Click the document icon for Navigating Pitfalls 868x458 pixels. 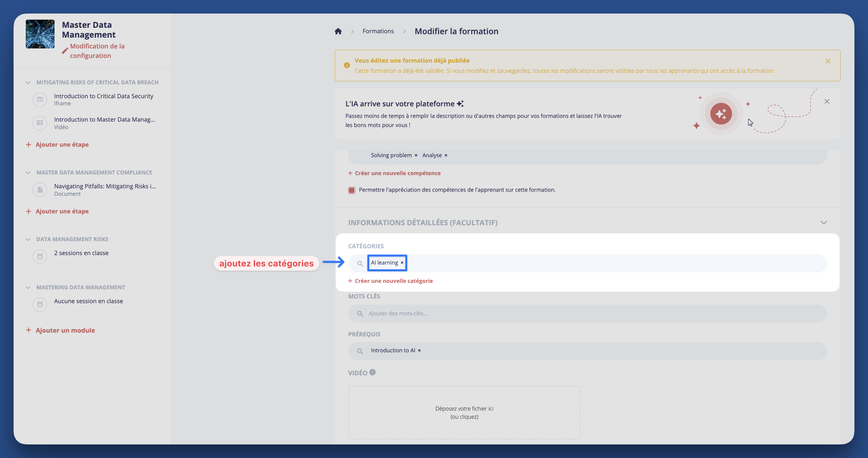click(40, 190)
